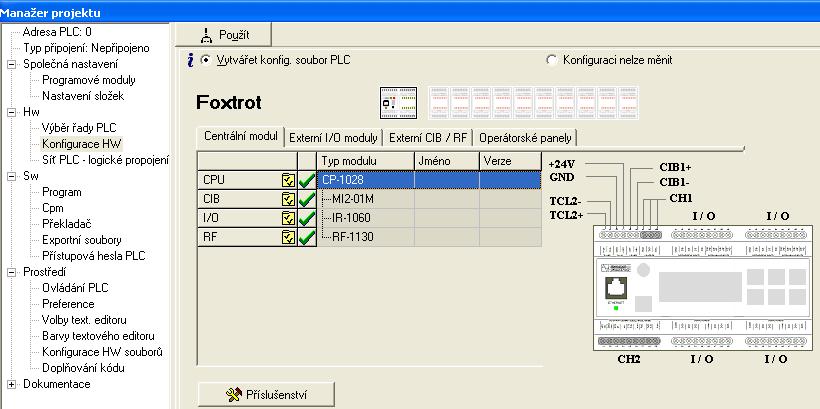The width and height of the screenshot is (820, 409).
Task: Open 'Konfigurace HW souborů' tree item
Action: click(102, 352)
